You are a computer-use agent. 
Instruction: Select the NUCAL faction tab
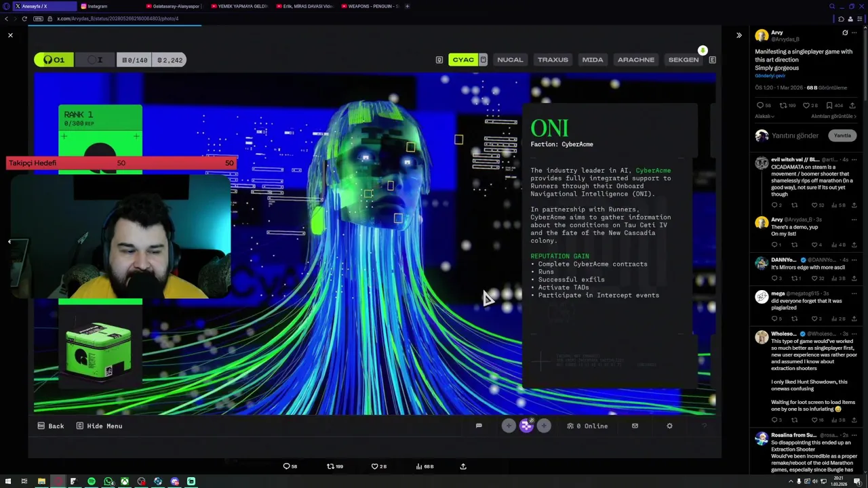tap(510, 60)
